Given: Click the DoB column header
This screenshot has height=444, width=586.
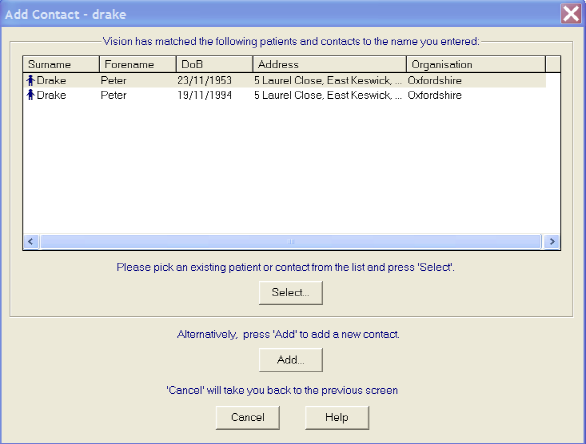Looking at the screenshot, I should point(214,64).
